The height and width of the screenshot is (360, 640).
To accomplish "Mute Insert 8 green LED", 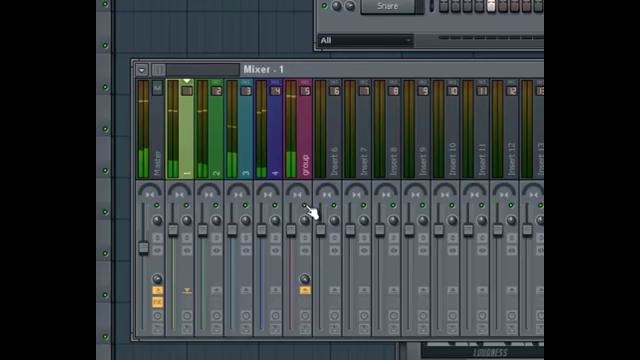I will point(393,205).
